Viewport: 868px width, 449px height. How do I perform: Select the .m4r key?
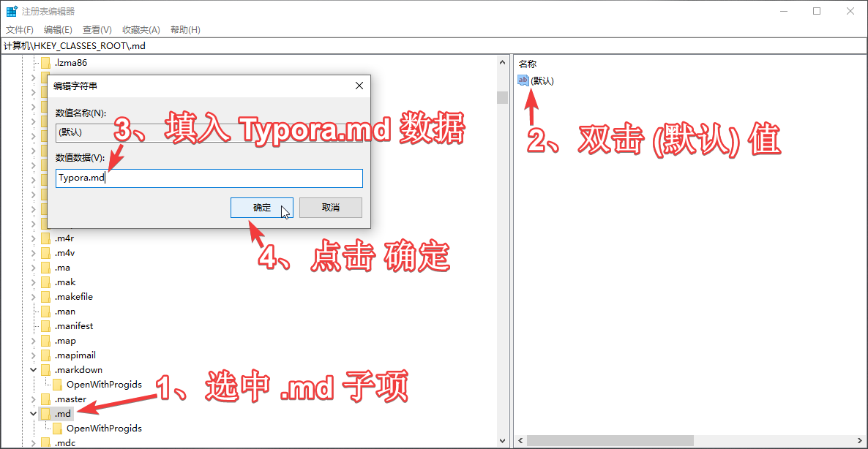point(64,238)
